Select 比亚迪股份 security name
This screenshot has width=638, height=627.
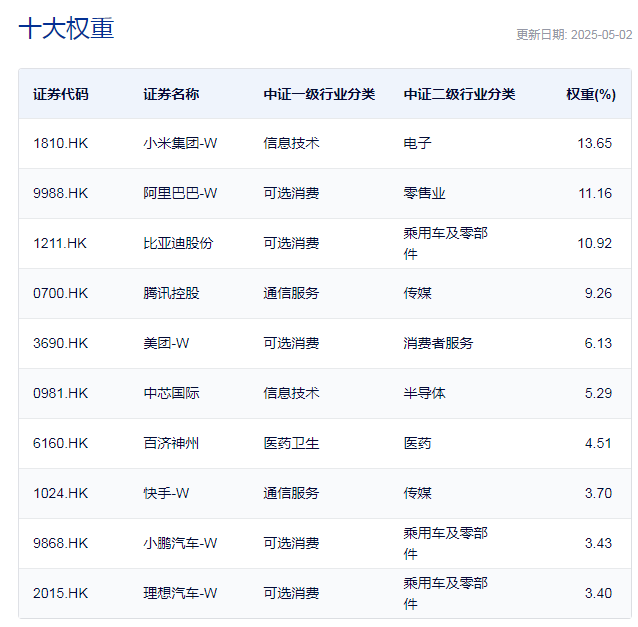point(178,243)
